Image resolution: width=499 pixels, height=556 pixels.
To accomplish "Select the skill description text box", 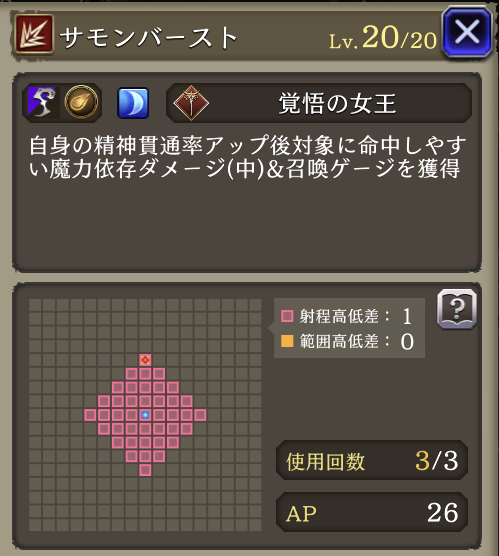I will (x=247, y=172).
